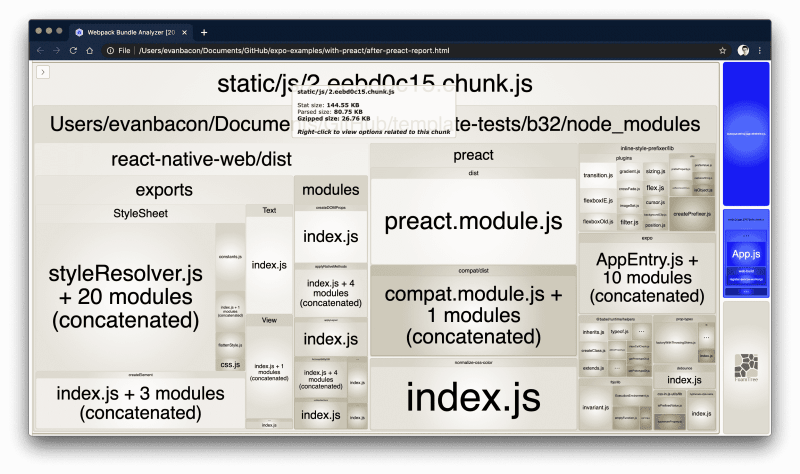Click the filter.js block

coord(629,222)
